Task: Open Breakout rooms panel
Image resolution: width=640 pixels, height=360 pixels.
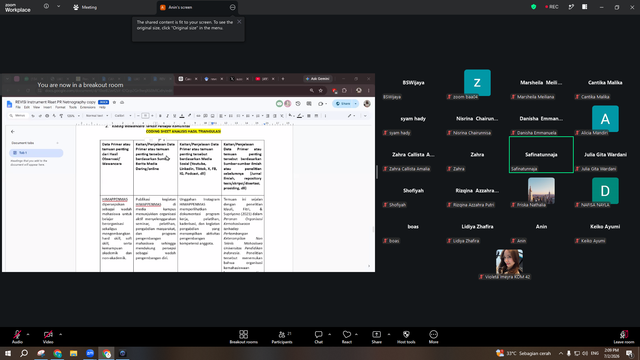Action: (x=244, y=337)
